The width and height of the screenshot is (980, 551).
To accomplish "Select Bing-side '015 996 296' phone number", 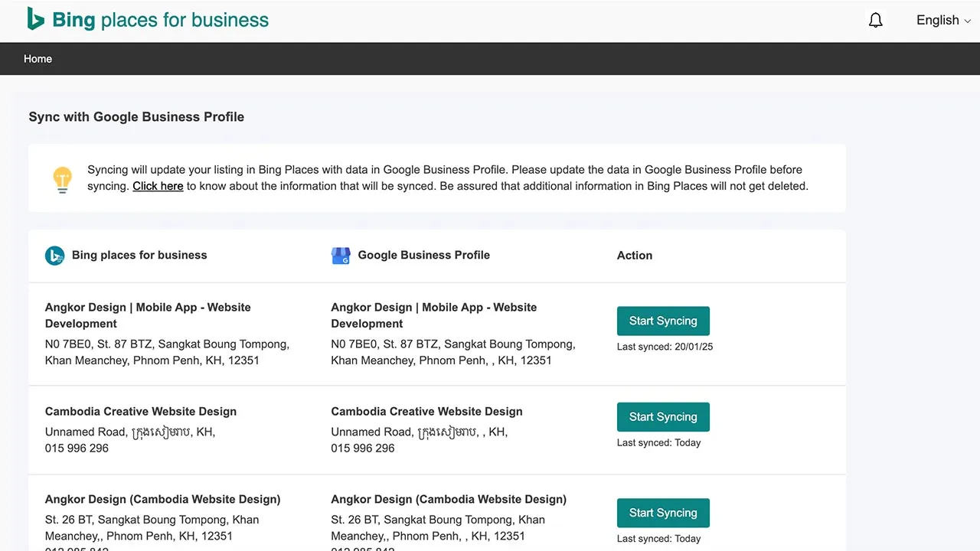I will click(x=77, y=448).
